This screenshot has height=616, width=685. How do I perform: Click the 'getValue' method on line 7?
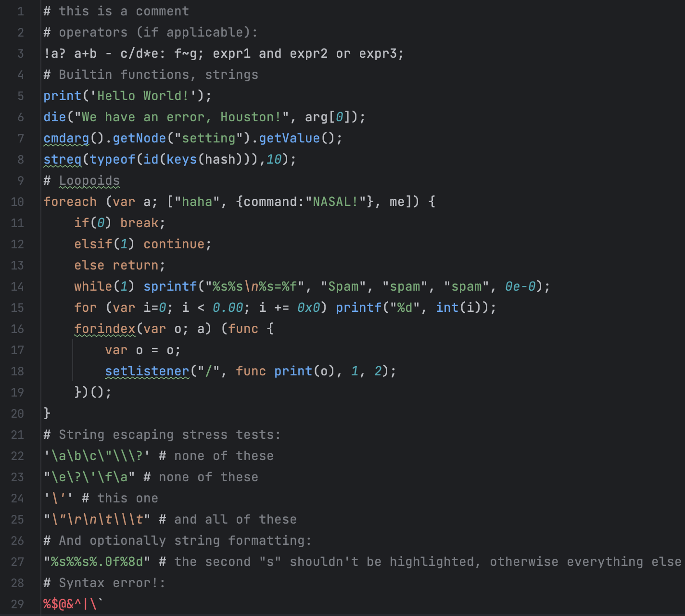290,138
